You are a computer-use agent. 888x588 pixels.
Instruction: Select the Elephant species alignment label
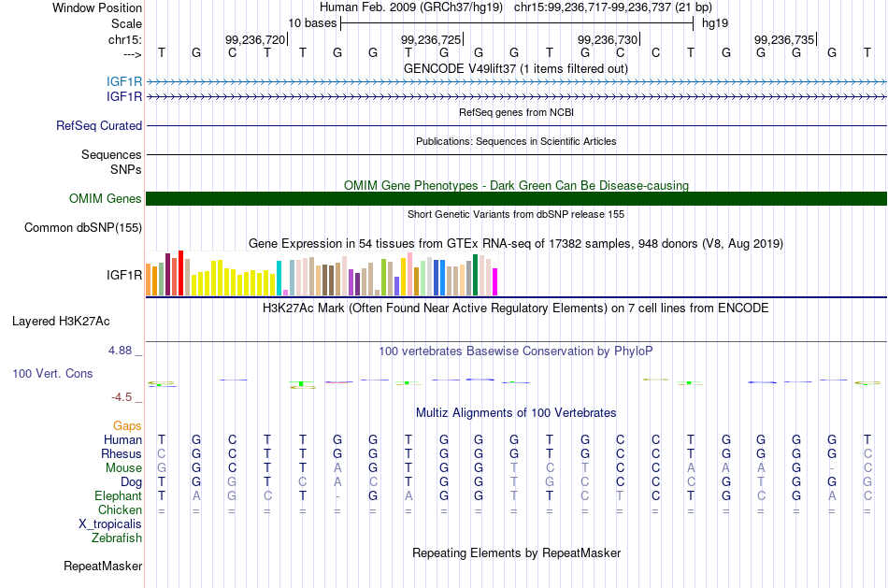tap(118, 495)
